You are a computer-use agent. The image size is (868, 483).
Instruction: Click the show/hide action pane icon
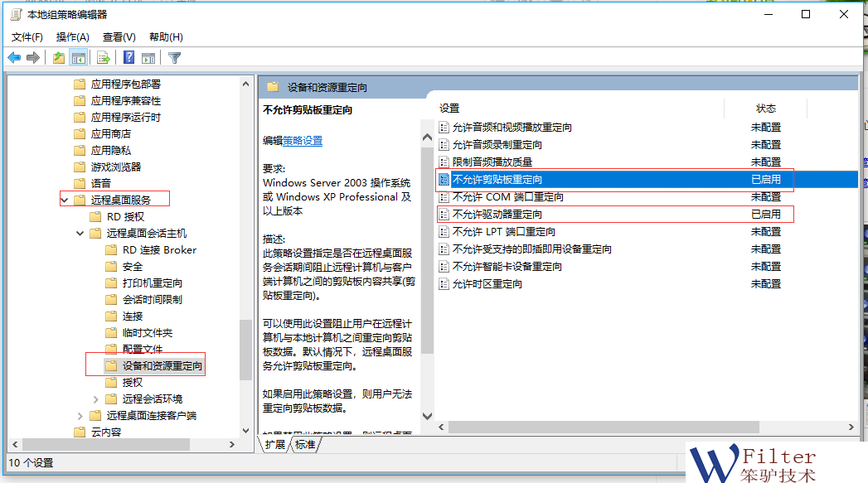[x=148, y=58]
